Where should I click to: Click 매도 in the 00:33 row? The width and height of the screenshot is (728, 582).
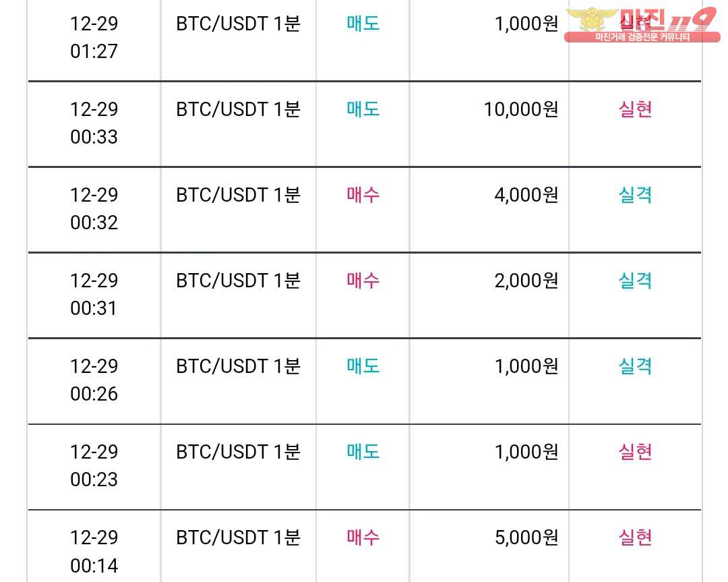click(x=363, y=109)
